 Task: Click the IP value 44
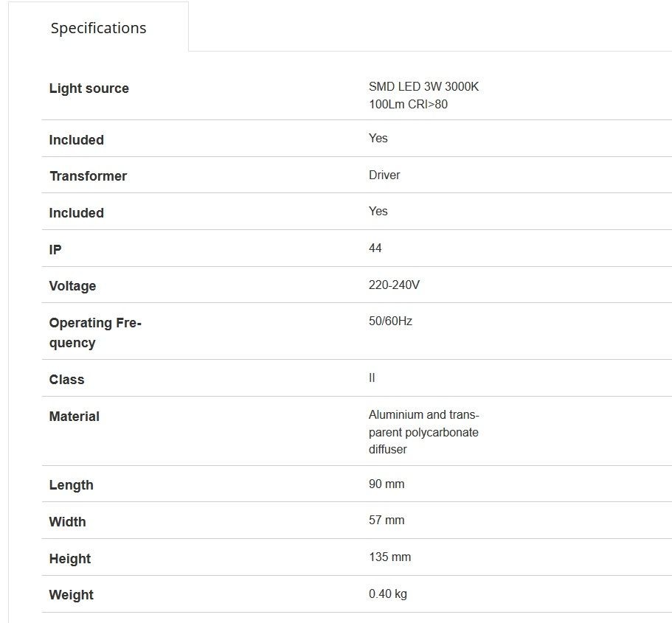[x=375, y=248]
